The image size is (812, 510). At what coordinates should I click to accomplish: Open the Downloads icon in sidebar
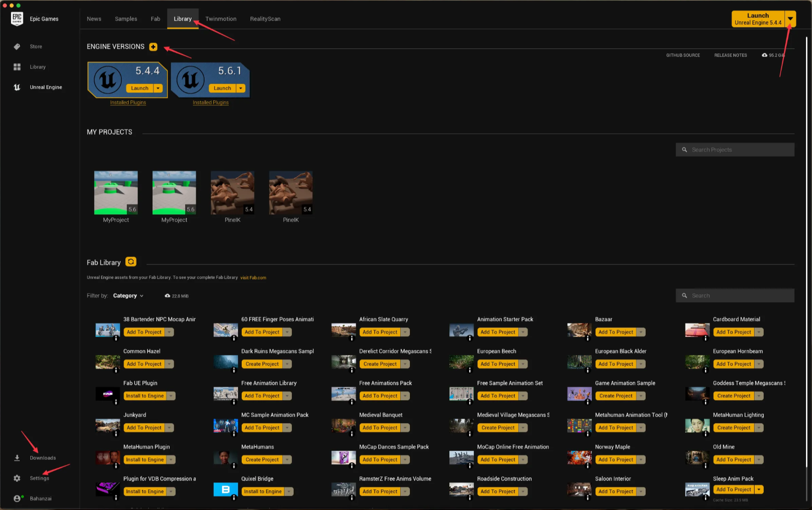click(17, 458)
